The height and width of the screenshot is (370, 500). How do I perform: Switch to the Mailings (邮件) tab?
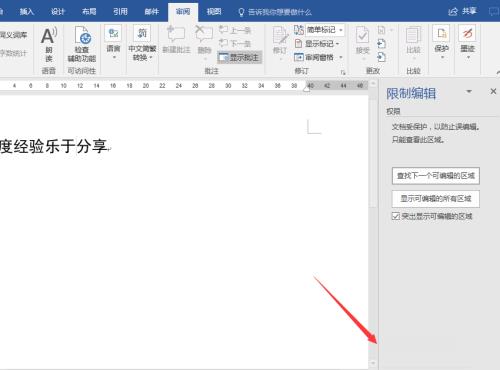152,12
